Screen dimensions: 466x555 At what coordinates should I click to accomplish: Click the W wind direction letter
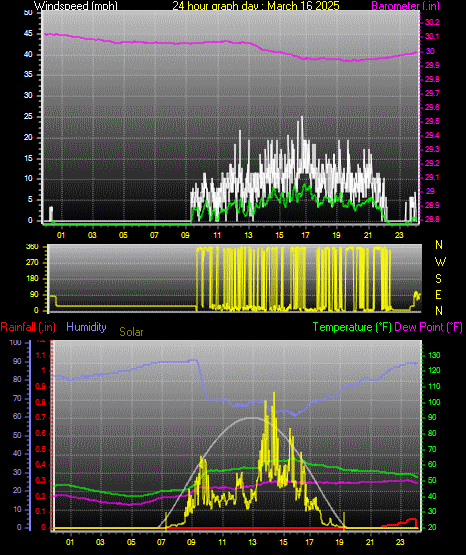(440, 262)
